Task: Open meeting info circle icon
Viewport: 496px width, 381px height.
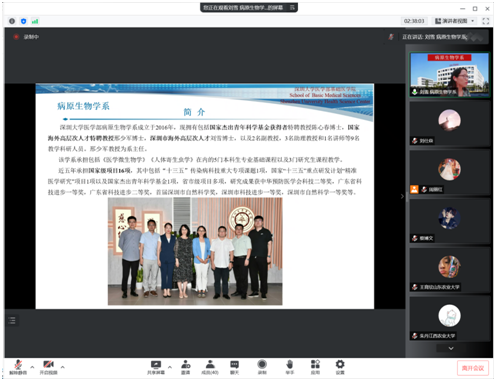Action: pyautogui.click(x=12, y=21)
